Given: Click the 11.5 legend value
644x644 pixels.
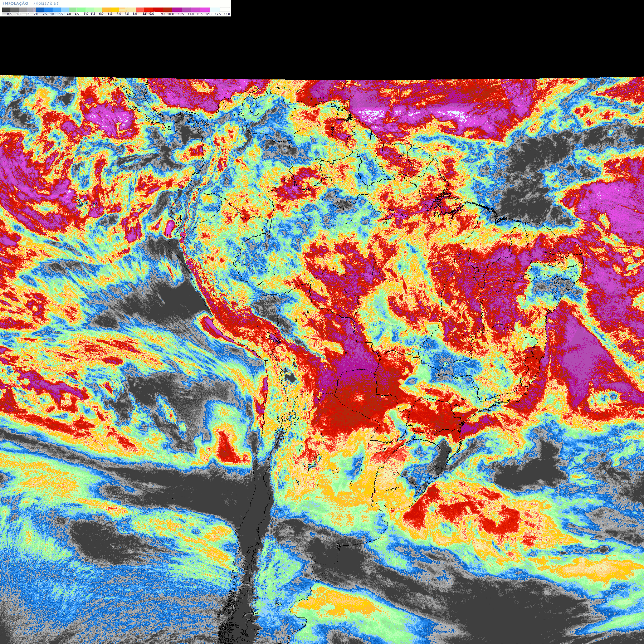Looking at the screenshot, I should pos(199,14).
